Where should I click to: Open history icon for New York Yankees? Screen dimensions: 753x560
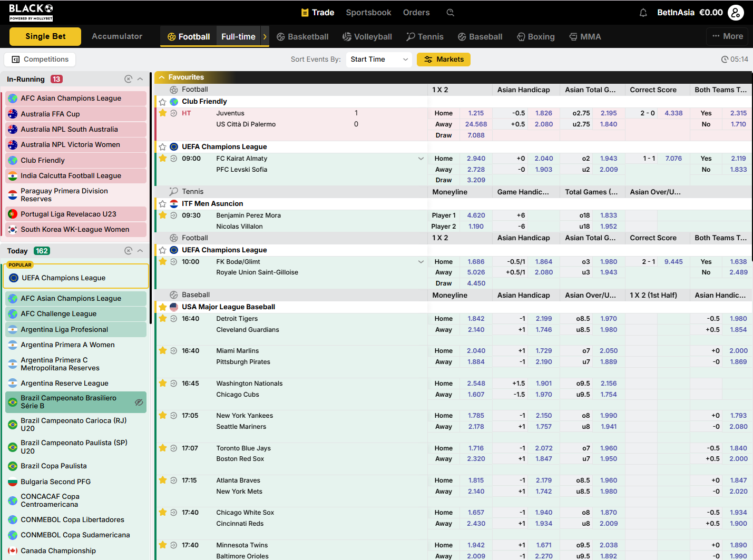[173, 416]
